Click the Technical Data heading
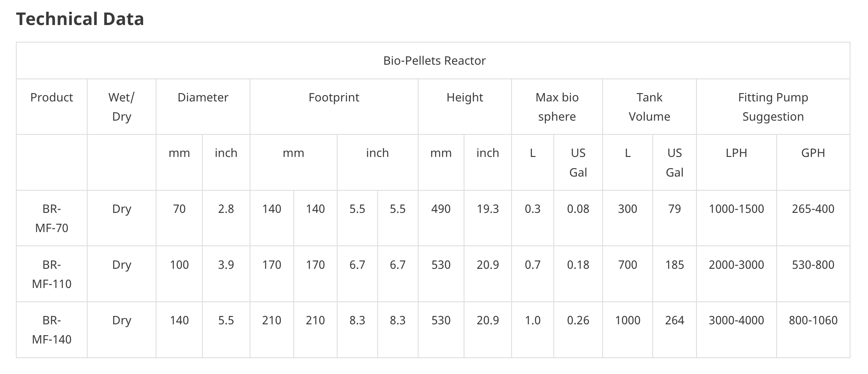Viewport: 868px width, 374px height. [x=80, y=19]
